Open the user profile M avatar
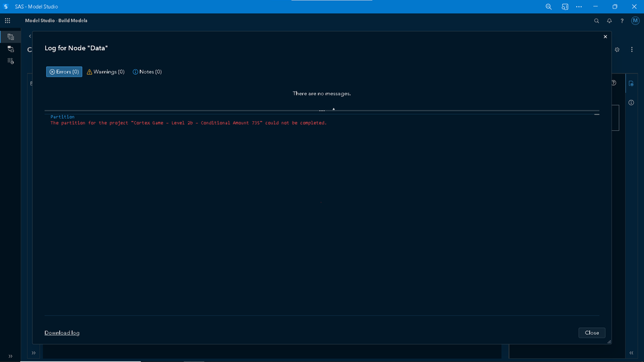The height and width of the screenshot is (362, 644). 635,21
